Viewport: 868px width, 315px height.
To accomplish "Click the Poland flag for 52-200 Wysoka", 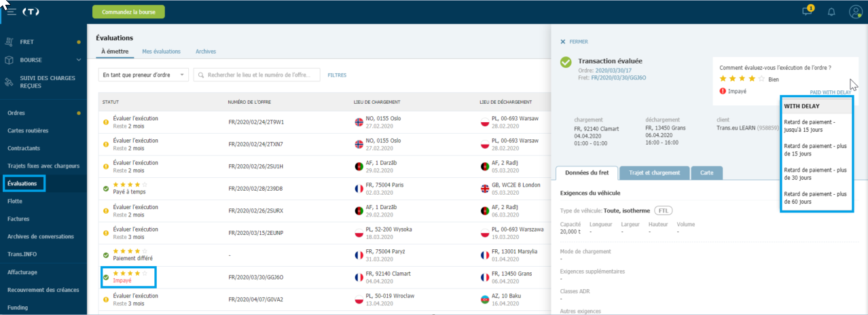I will click(360, 233).
